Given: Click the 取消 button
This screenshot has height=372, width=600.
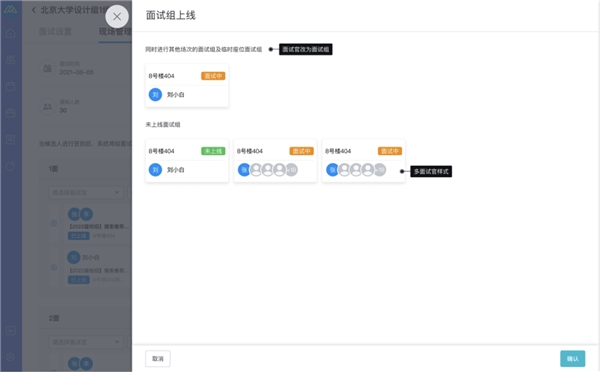Looking at the screenshot, I should tap(158, 359).
